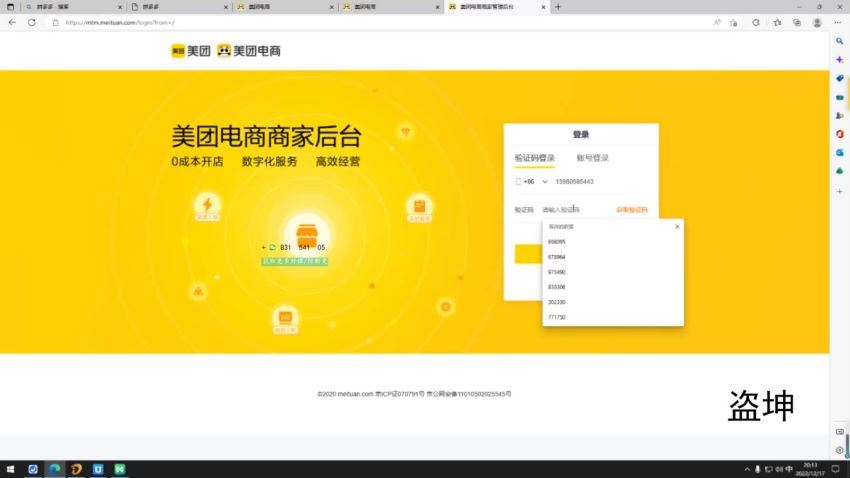Select saved code 973490
Screen dimensions: 850x478
pyautogui.click(x=613, y=272)
